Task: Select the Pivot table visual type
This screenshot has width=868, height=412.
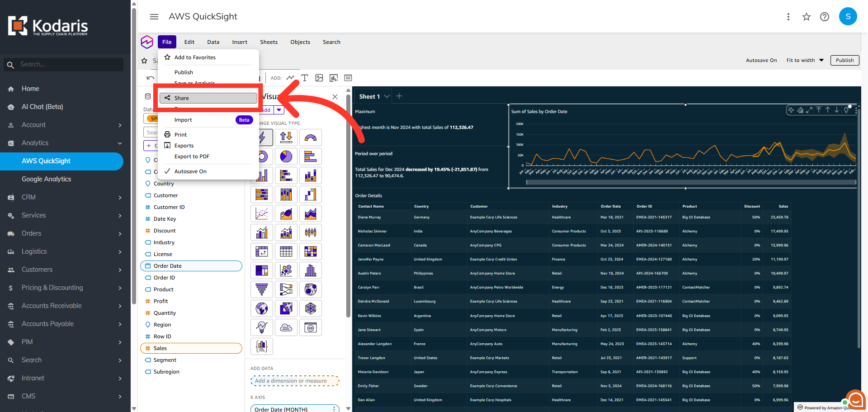Action: 262,251
